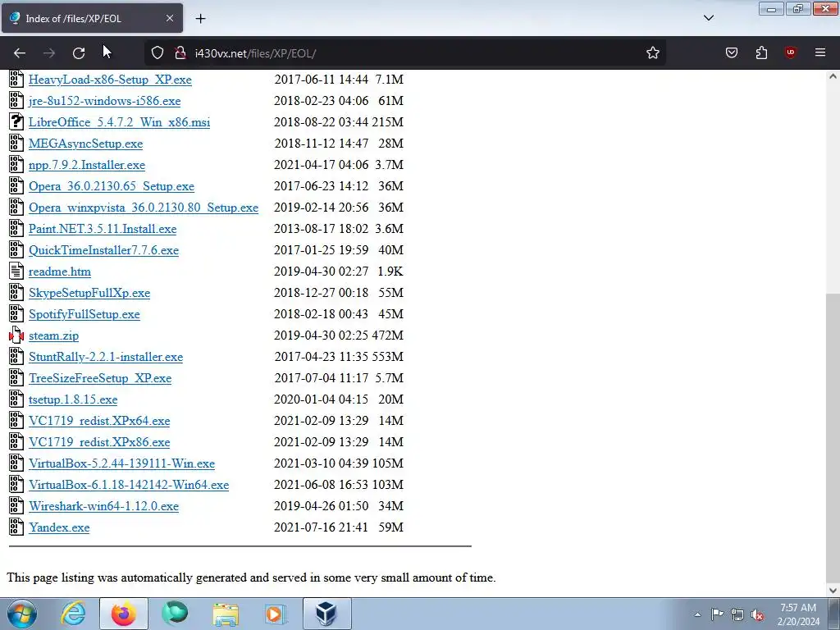Click the 472M size of steam.zip
The height and width of the screenshot is (630, 840).
pos(387,336)
